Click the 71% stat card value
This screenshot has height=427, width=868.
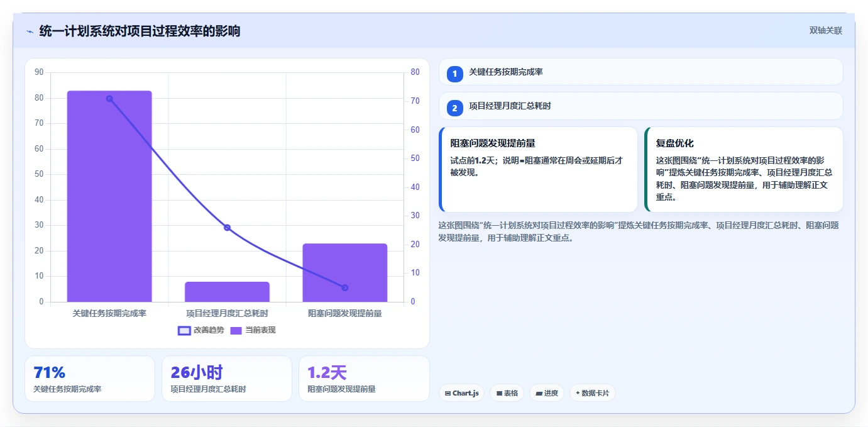[49, 372]
